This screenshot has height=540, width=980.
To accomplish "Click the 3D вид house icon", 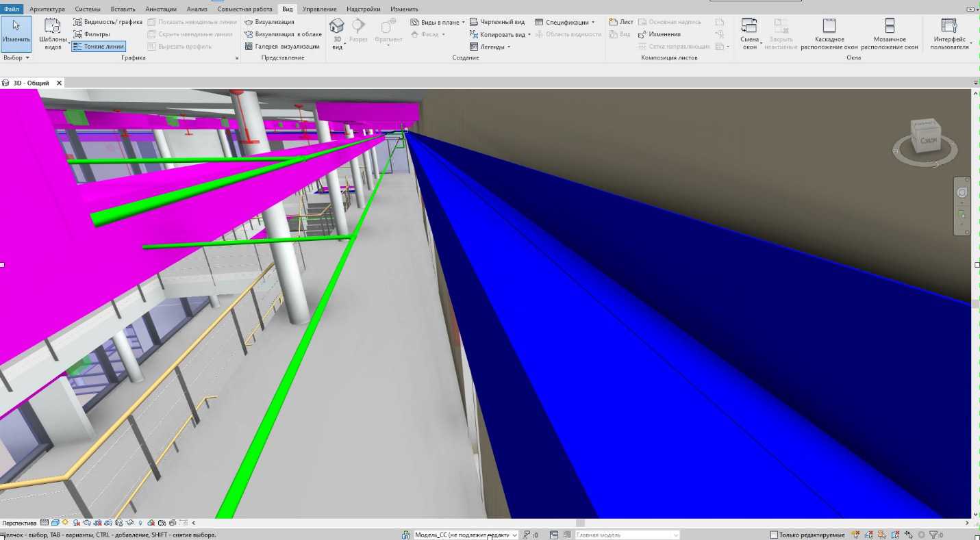I will click(x=336, y=26).
